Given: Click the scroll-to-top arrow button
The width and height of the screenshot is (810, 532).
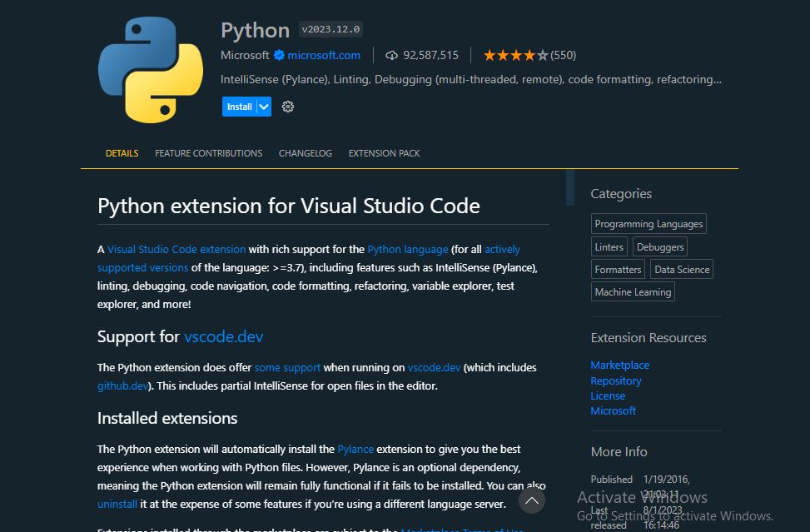Looking at the screenshot, I should 531,500.
